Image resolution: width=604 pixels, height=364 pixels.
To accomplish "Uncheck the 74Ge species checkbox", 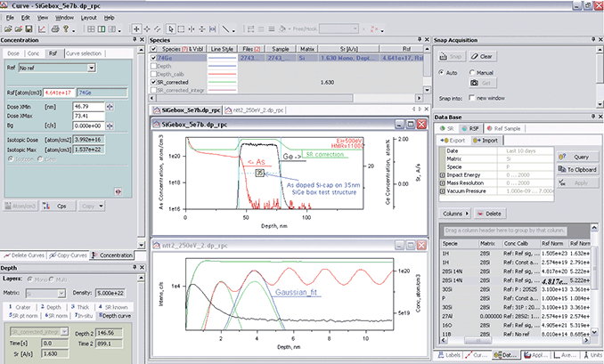I will click(x=155, y=57).
